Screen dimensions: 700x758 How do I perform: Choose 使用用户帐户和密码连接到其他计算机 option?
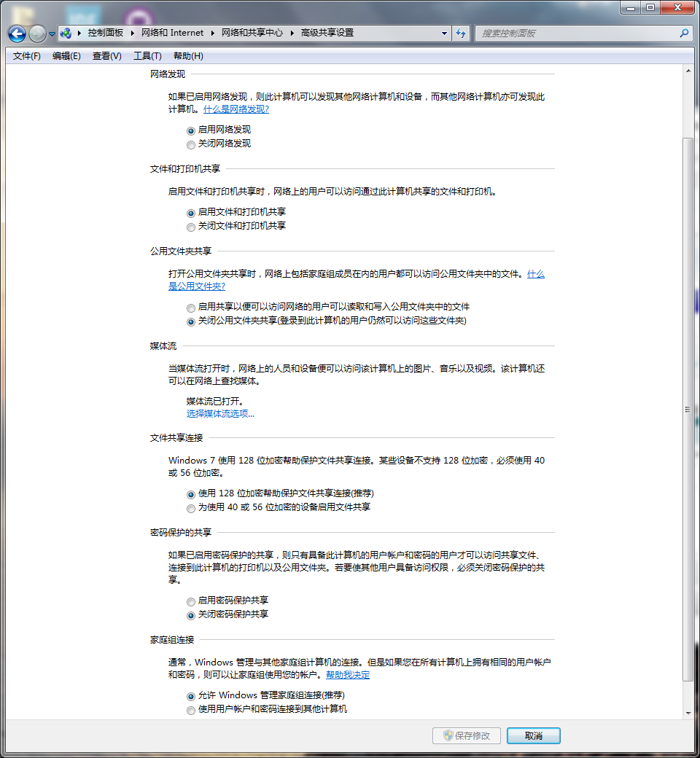pos(191,710)
